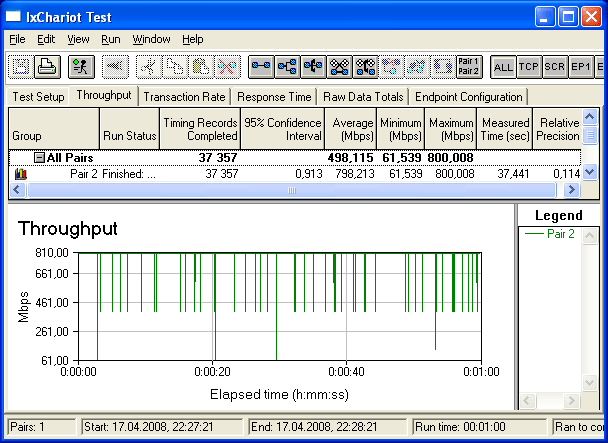Image resolution: width=608 pixels, height=443 pixels.
Task: Click the Copy toolbar icon
Action: pos(175,67)
